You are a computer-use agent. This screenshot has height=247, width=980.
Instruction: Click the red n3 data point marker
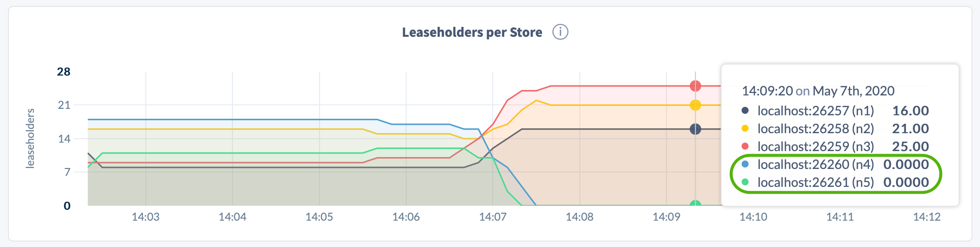695,86
